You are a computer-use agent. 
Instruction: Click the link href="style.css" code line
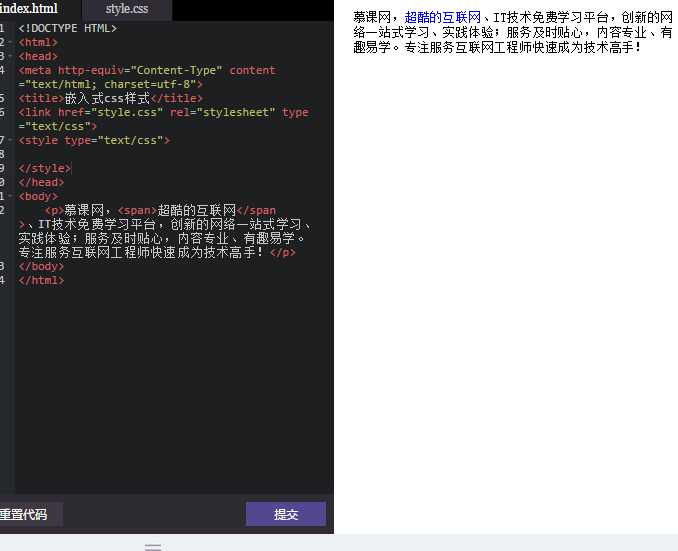[163, 113]
